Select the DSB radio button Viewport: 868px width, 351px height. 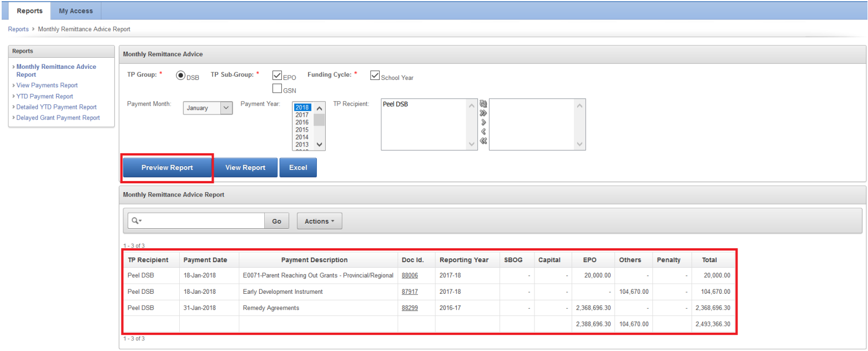180,76
